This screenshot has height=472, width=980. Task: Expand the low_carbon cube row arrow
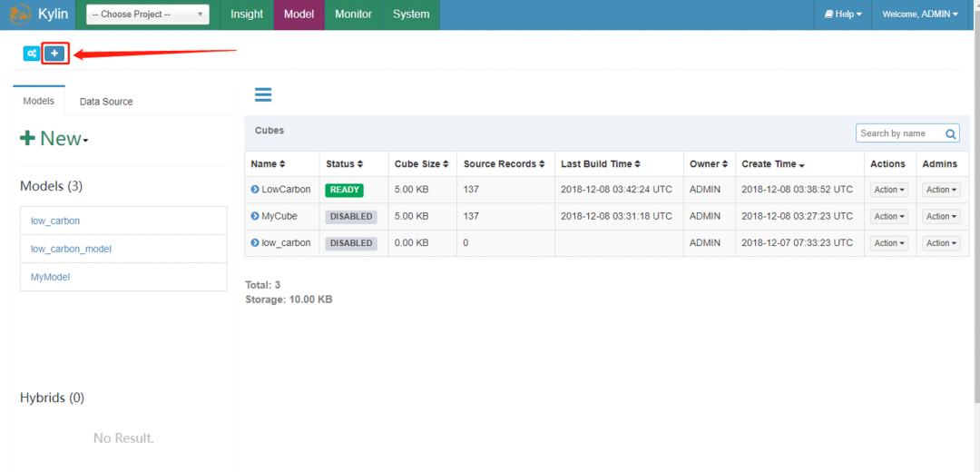(254, 243)
